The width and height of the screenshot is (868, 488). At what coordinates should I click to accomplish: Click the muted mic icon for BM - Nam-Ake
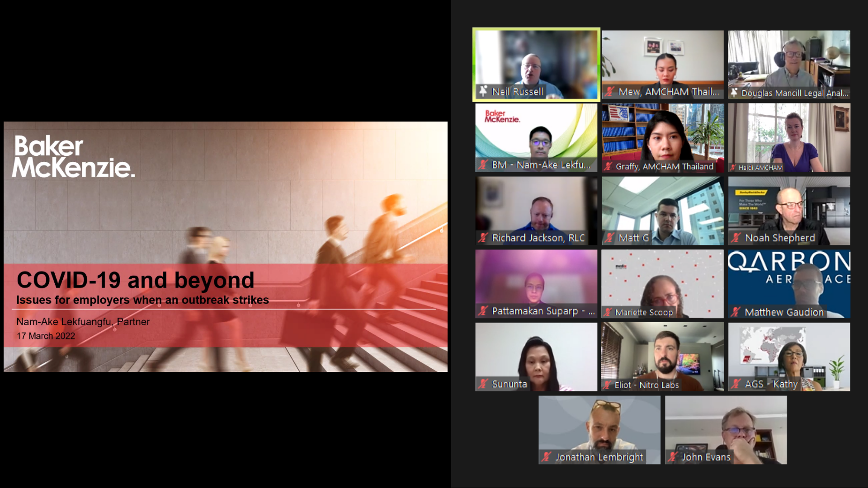coord(483,165)
